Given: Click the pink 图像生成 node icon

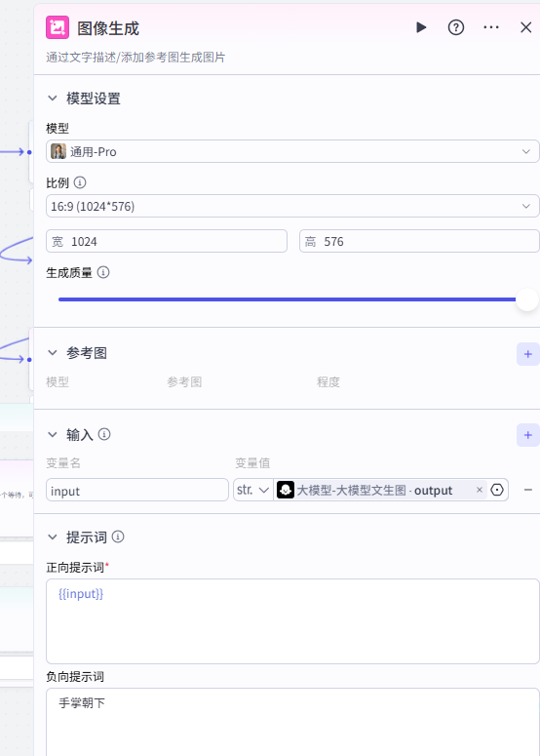Looking at the screenshot, I should pyautogui.click(x=58, y=27).
